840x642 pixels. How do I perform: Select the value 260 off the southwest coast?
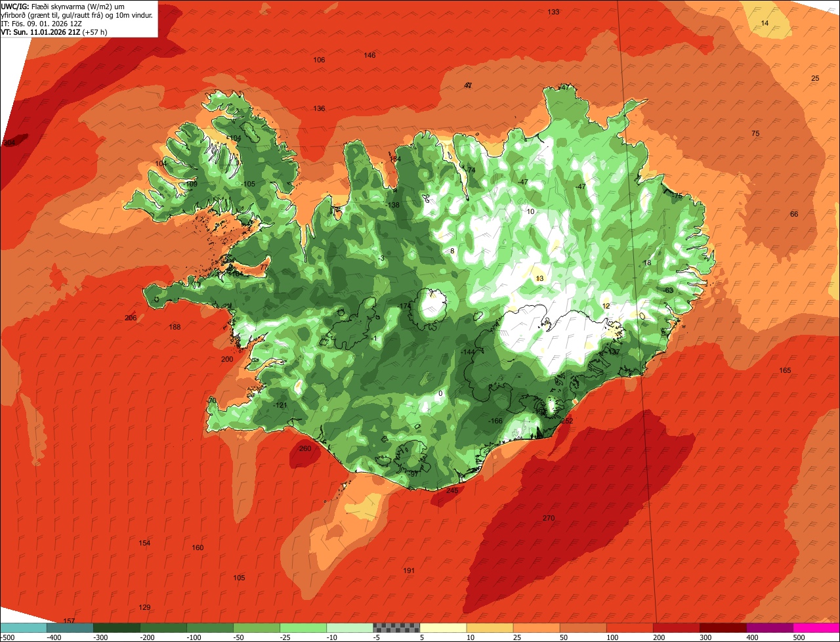[305, 448]
